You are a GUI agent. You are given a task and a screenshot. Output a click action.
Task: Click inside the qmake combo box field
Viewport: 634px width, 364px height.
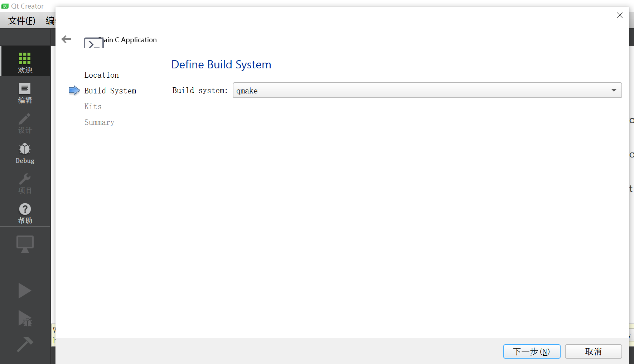(x=322, y=90)
